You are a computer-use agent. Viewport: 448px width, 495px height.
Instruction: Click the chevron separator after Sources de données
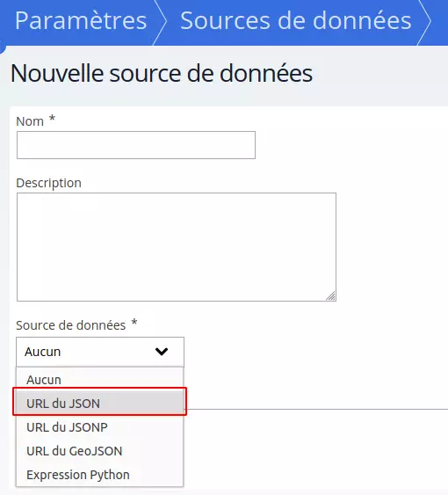tap(423, 23)
